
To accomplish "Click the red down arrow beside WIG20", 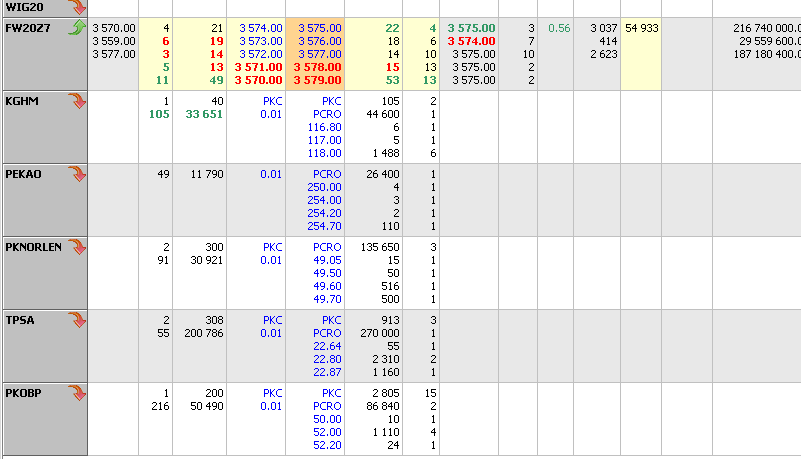I will [x=76, y=6].
